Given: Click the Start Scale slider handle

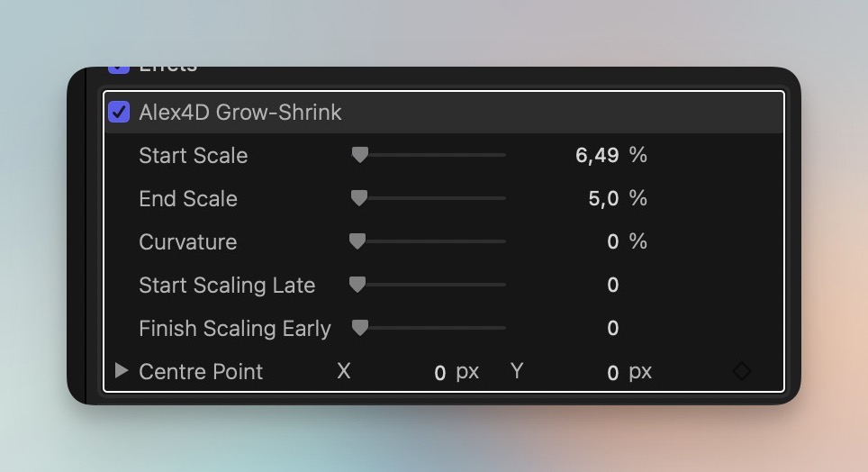Looking at the screenshot, I should [360, 155].
